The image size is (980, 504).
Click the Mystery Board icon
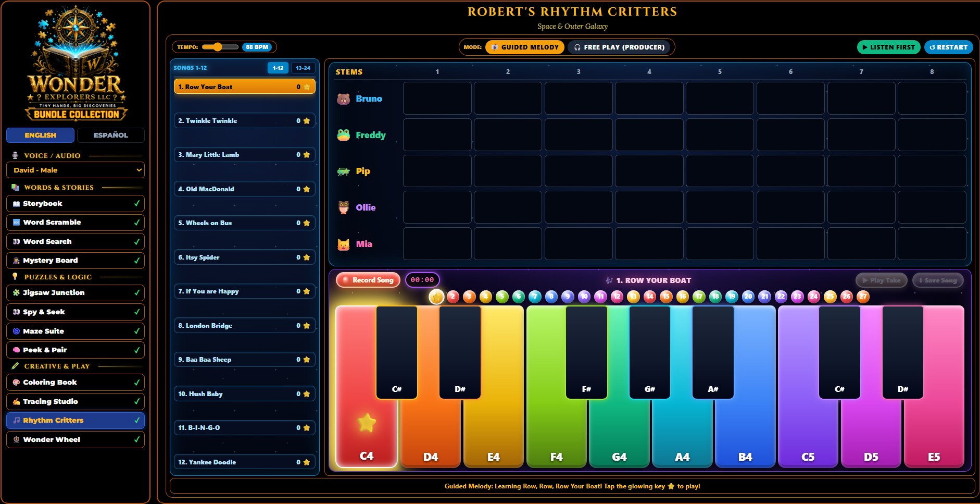16,261
